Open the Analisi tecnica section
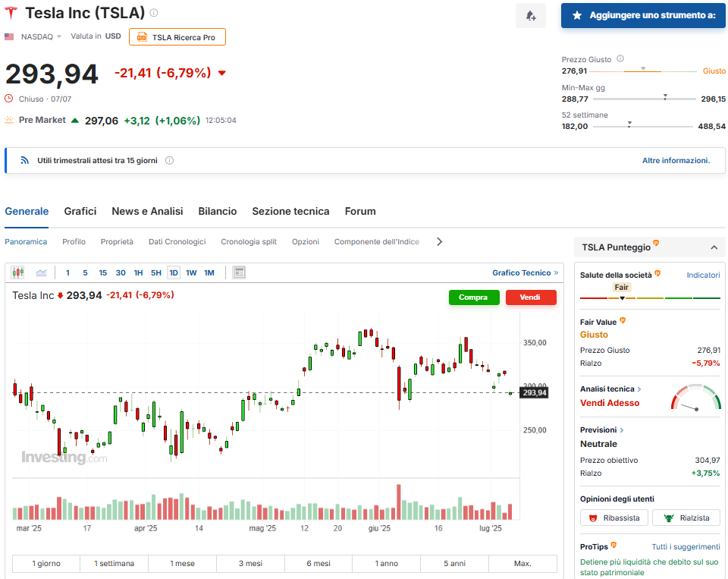728x579 pixels. click(610, 389)
